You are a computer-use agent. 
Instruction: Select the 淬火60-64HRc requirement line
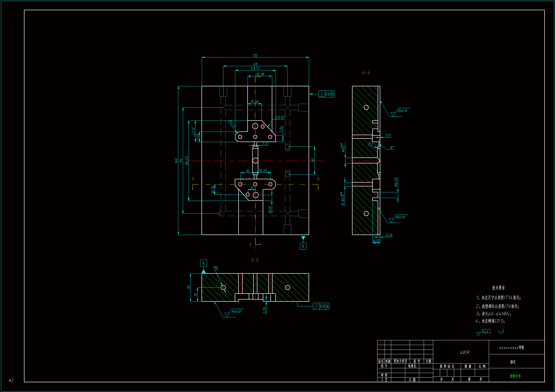[493, 314]
